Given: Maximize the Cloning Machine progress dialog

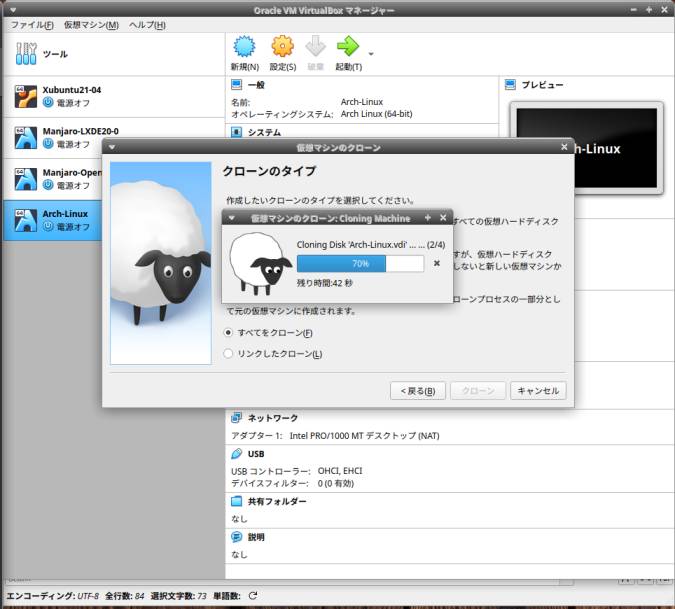Looking at the screenshot, I should pos(427,218).
